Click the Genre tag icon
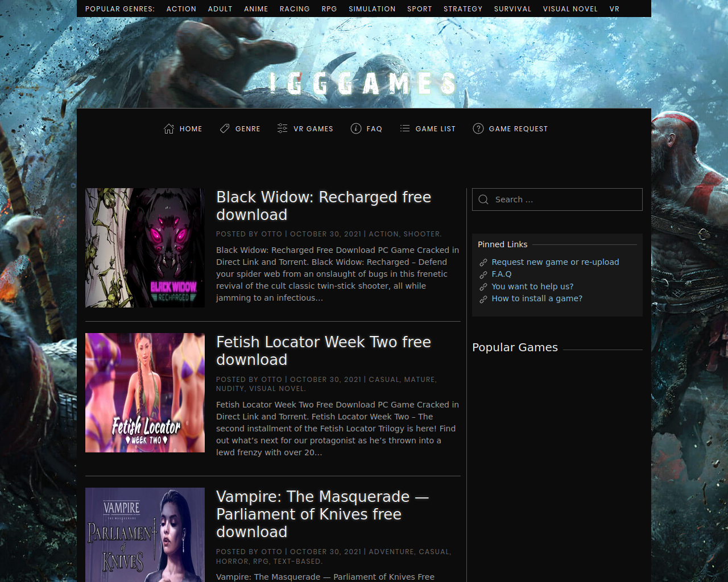 point(225,128)
